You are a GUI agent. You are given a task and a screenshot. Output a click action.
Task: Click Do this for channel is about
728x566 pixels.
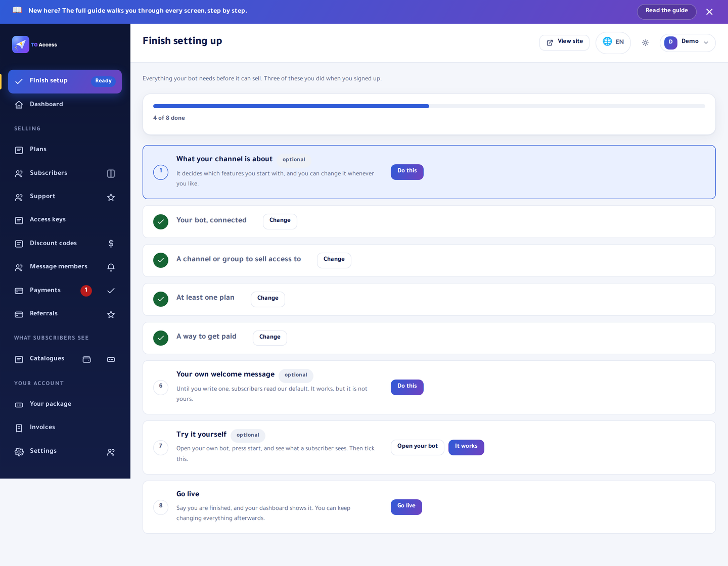pyautogui.click(x=407, y=172)
